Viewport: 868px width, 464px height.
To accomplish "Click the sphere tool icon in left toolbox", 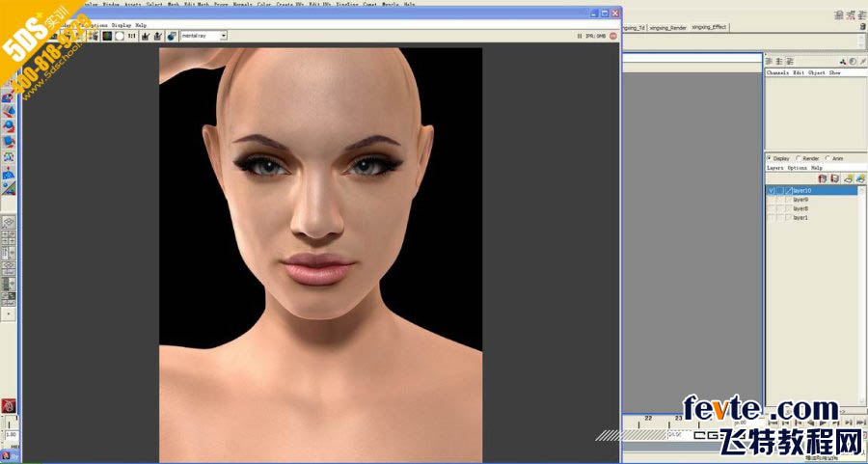I will (9, 126).
